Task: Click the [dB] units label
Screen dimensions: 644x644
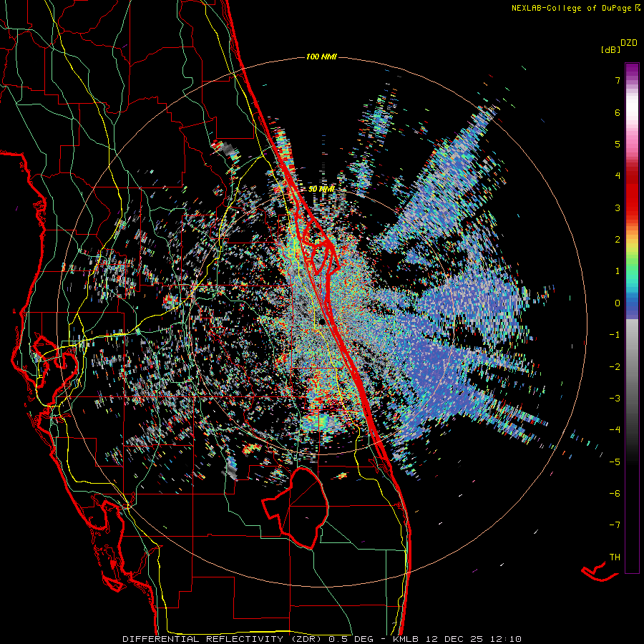Action: (610, 50)
